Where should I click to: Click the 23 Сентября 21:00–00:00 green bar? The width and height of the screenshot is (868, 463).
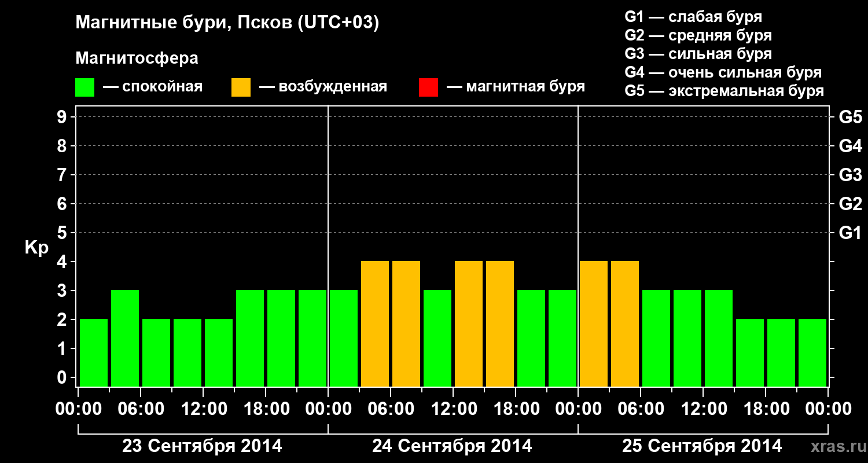pos(312,338)
